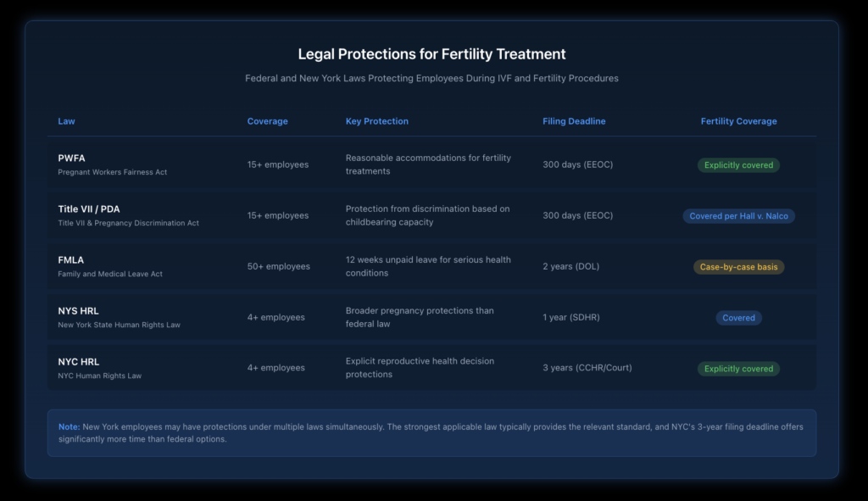The image size is (868, 501).
Task: Click the '300 days (EEOC)' deadline for PWFA
Action: click(577, 164)
